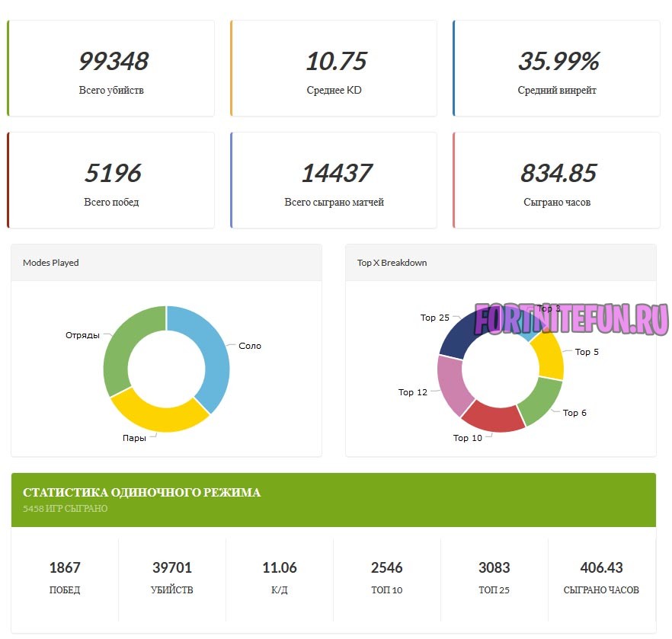Viewport: 672px width, 639px height.
Task: Select the Средний винрейт 35.99% card
Action: [x=556, y=69]
